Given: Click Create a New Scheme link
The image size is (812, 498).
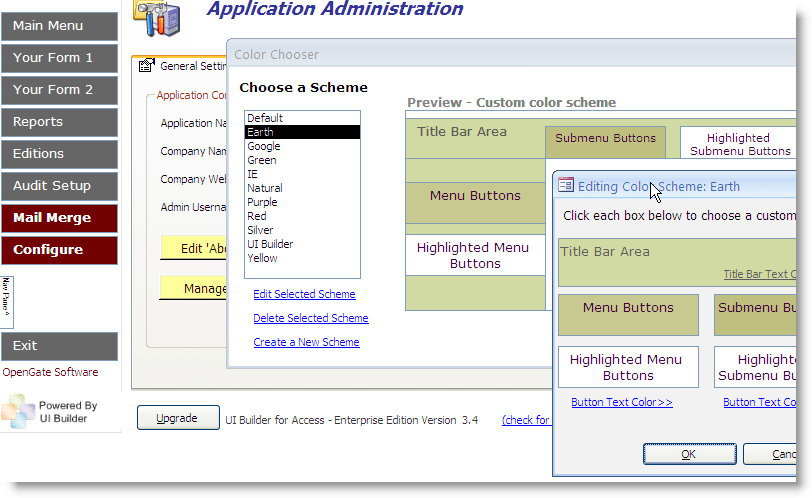Looking at the screenshot, I should 307,342.
